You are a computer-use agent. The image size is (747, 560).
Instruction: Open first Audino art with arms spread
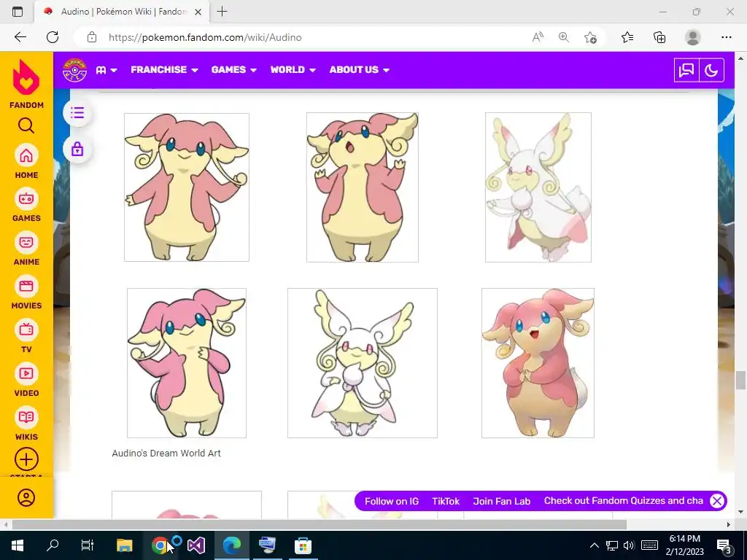(x=187, y=187)
